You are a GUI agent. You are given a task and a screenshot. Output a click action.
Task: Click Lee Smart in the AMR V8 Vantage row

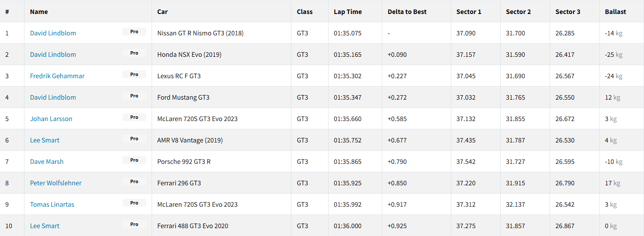coord(45,140)
